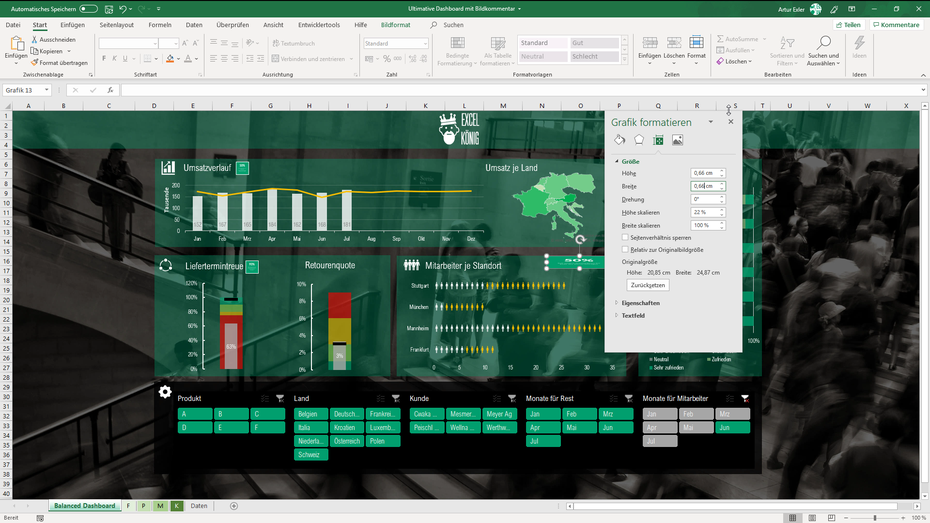Collapse the Größe section

pyautogui.click(x=617, y=161)
